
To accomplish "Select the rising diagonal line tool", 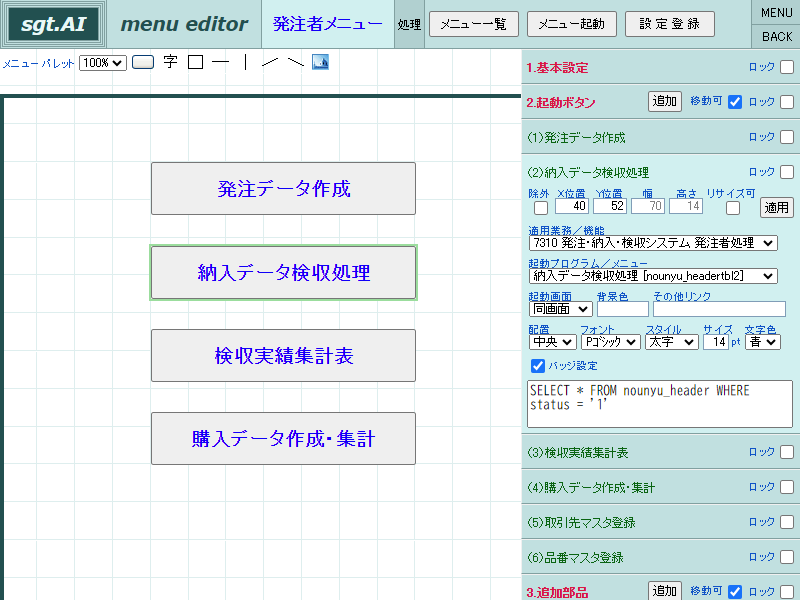I will pos(269,62).
